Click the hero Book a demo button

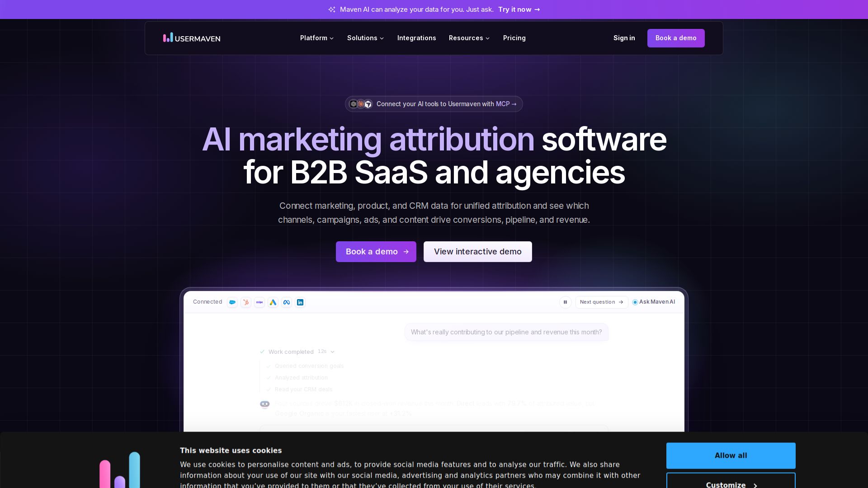tap(376, 252)
